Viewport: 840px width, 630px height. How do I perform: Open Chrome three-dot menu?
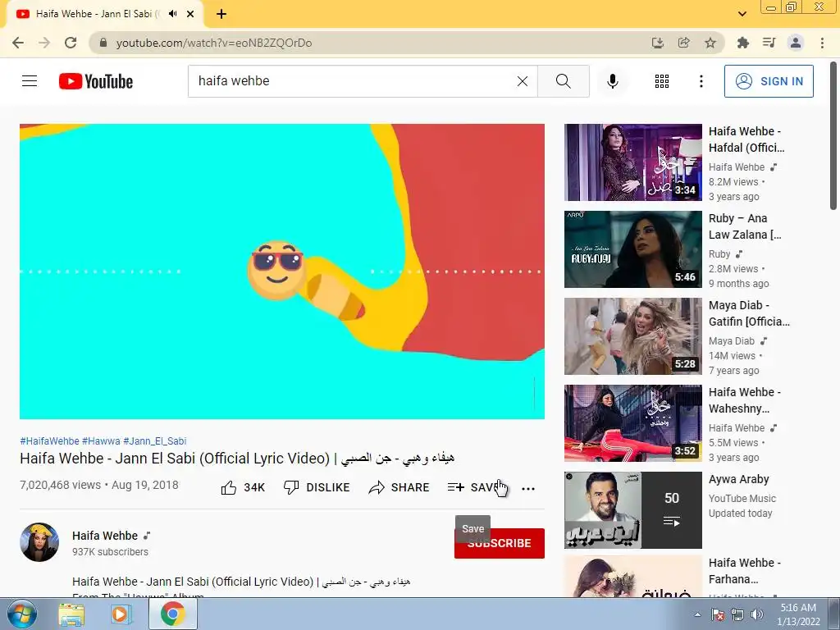tap(822, 43)
